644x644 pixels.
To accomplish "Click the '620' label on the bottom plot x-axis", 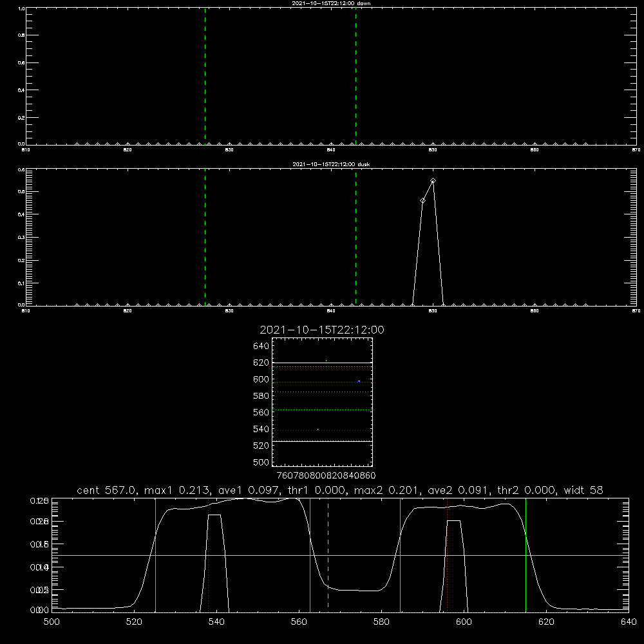I will pyautogui.click(x=546, y=622).
